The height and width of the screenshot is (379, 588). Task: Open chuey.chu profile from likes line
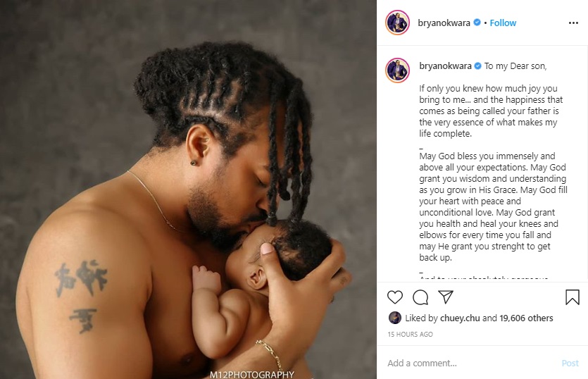click(x=460, y=318)
